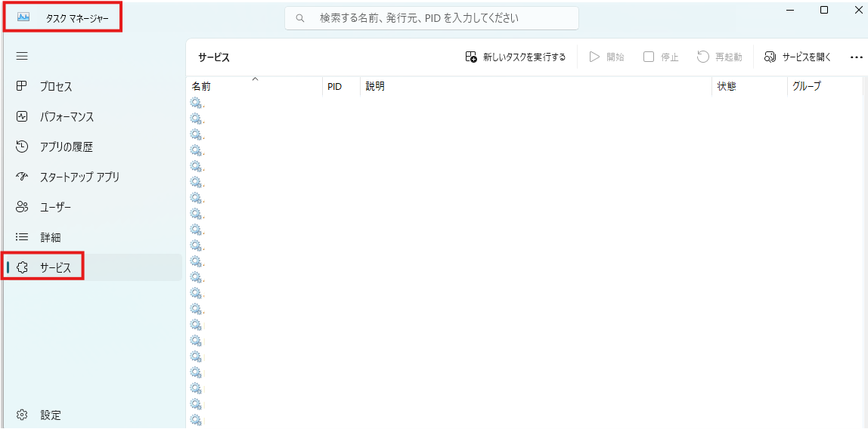Sort by 状態 (Status) column header
868x429 pixels.
pos(749,86)
